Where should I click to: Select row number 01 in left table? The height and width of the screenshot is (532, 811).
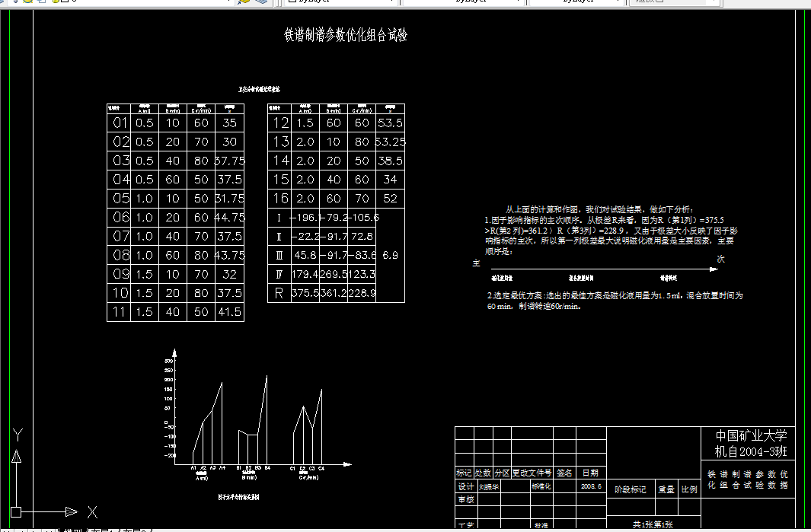tap(120, 123)
